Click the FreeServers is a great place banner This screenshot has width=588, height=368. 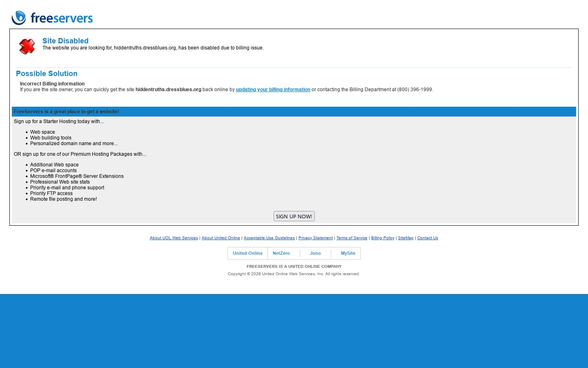click(294, 112)
